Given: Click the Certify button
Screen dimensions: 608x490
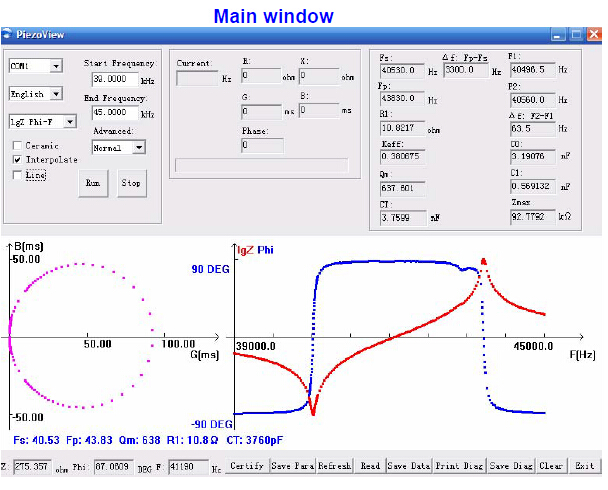Looking at the screenshot, I should tap(247, 466).
